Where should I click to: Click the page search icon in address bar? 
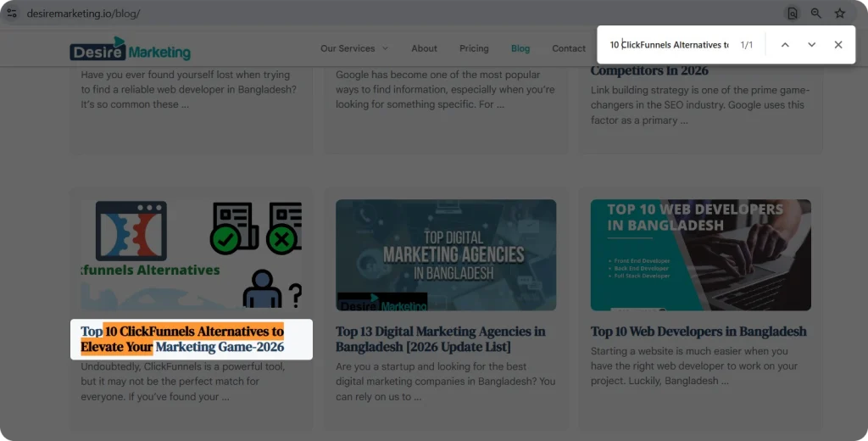point(793,14)
